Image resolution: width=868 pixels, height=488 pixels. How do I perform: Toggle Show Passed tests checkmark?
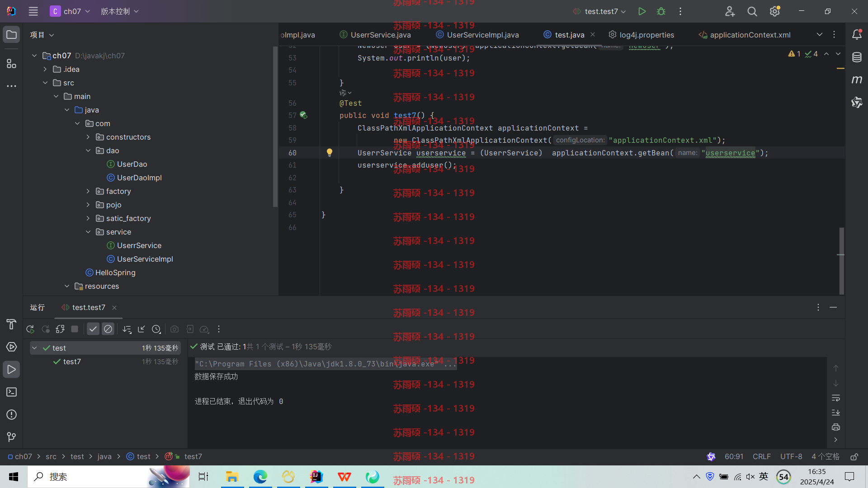click(93, 329)
